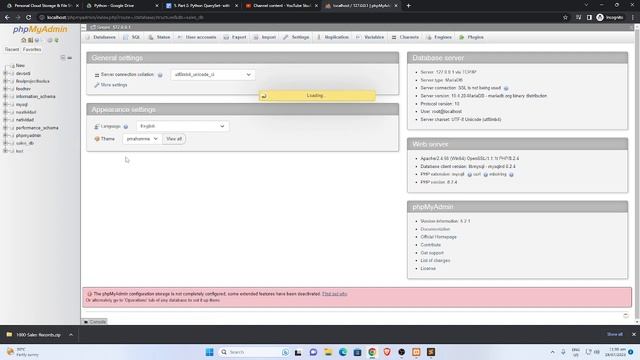
Task: Reload the page in Chrome
Action: click(x=28, y=18)
